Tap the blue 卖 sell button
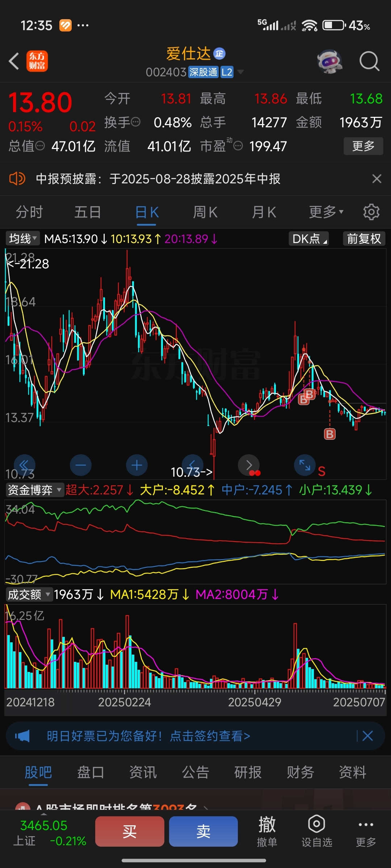Image resolution: width=391 pixels, height=868 pixels. (x=203, y=831)
